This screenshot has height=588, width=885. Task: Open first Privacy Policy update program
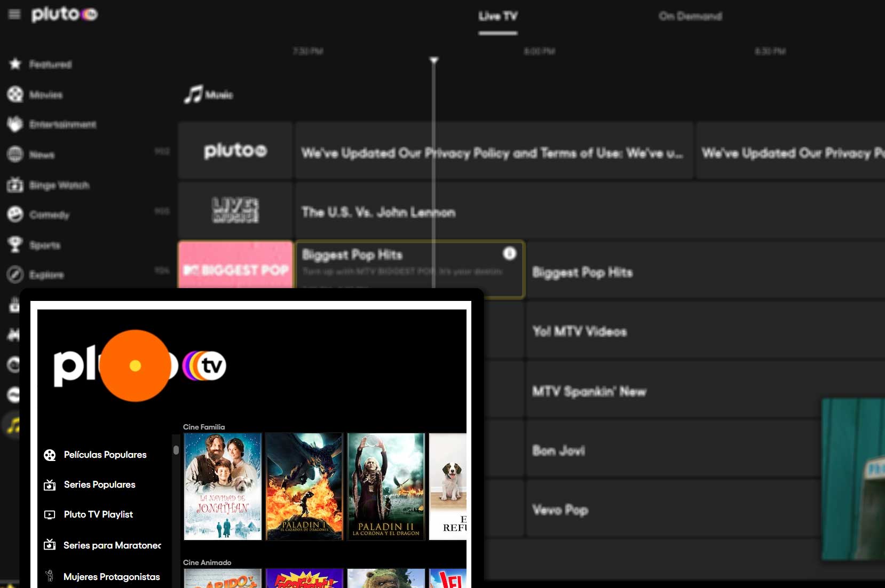point(494,150)
